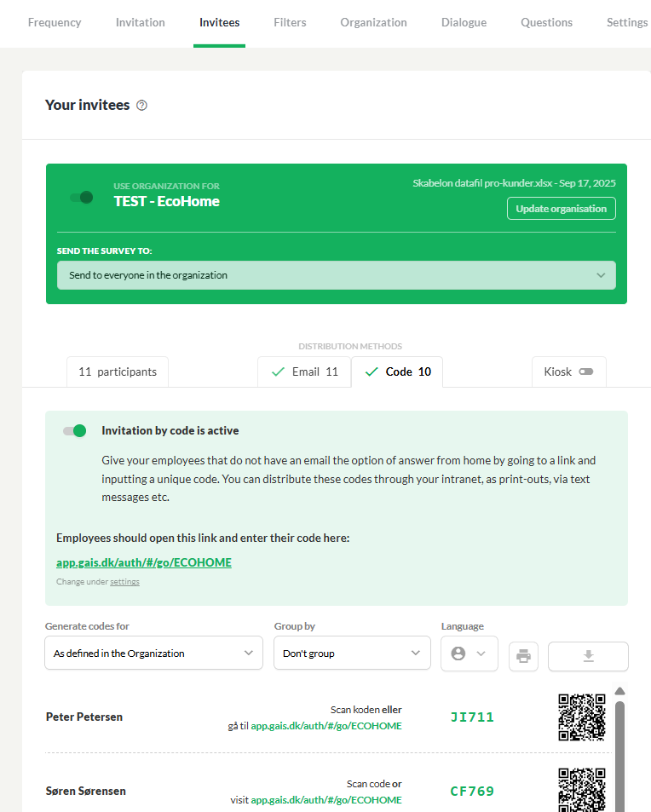Toggle Invitation by code active switch
The width and height of the screenshot is (651, 812).
pyautogui.click(x=75, y=431)
